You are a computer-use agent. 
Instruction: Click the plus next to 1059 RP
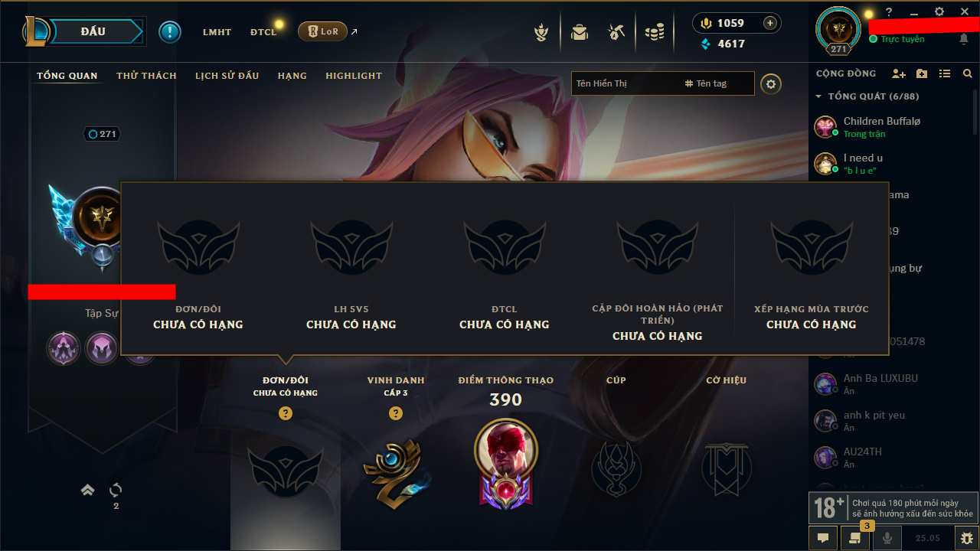(770, 23)
